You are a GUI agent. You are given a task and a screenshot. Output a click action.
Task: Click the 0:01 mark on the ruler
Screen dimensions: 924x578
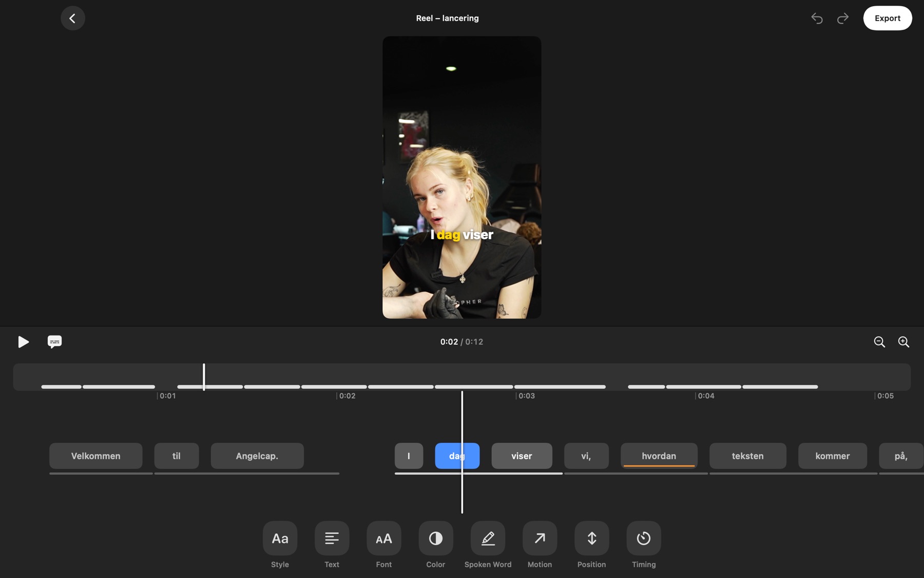pos(167,396)
